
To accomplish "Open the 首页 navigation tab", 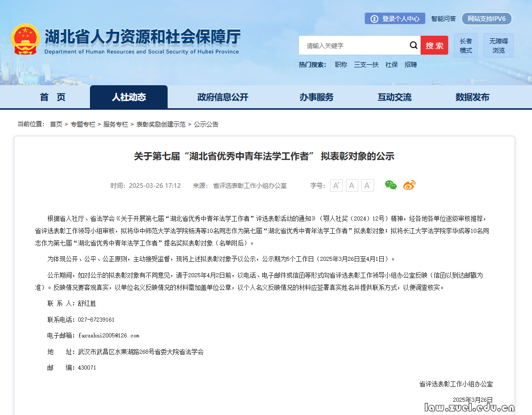I will click(x=53, y=97).
